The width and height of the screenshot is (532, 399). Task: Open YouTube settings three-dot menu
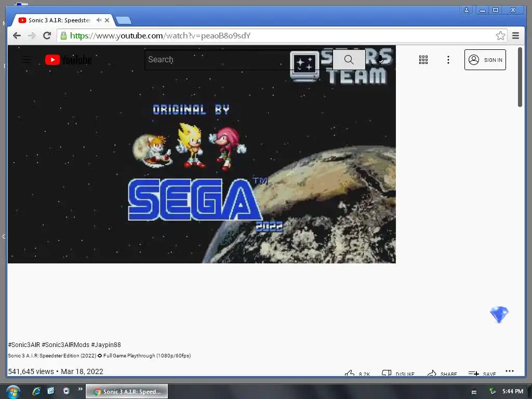tap(448, 60)
